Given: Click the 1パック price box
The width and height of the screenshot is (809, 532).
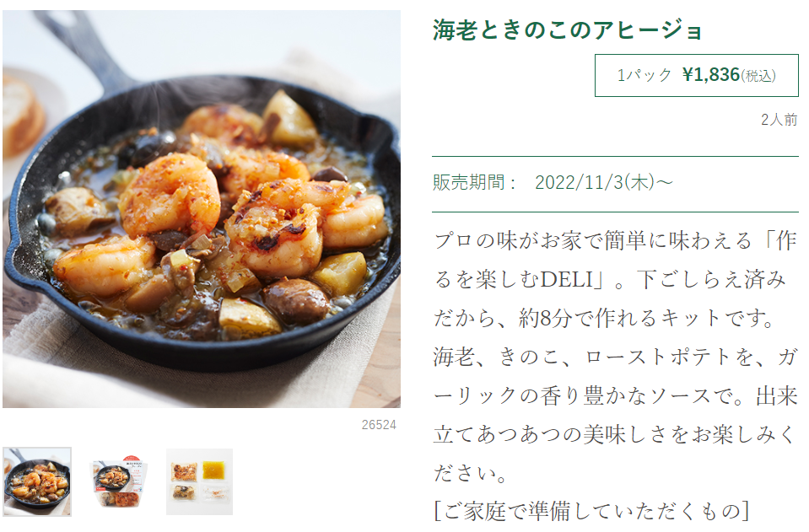Looking at the screenshot, I should tap(697, 75).
